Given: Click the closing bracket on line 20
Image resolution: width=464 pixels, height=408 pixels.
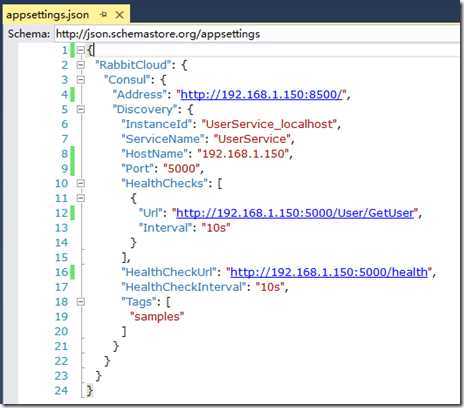Looking at the screenshot, I should pyautogui.click(x=124, y=331).
